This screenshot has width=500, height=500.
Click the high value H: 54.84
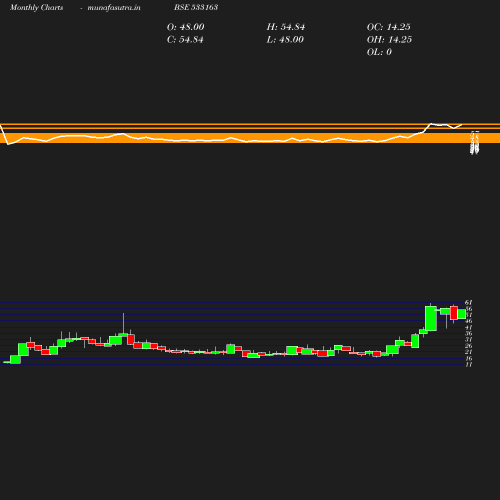[x=286, y=27]
